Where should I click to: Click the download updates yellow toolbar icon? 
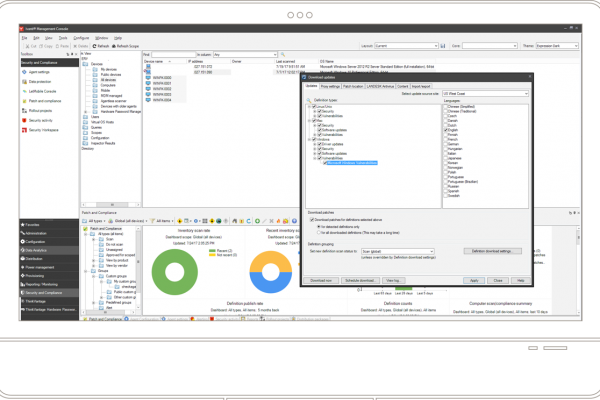pos(179,221)
